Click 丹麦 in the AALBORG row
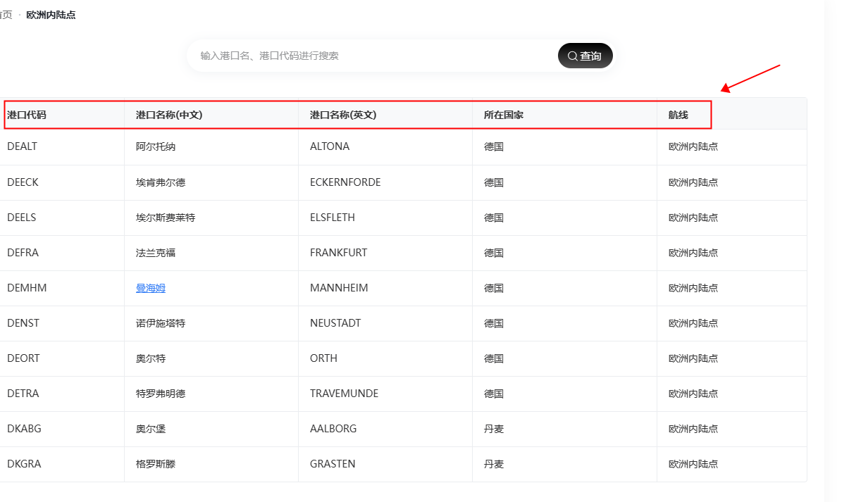Screen dimensions: 868x502 (x=494, y=429)
